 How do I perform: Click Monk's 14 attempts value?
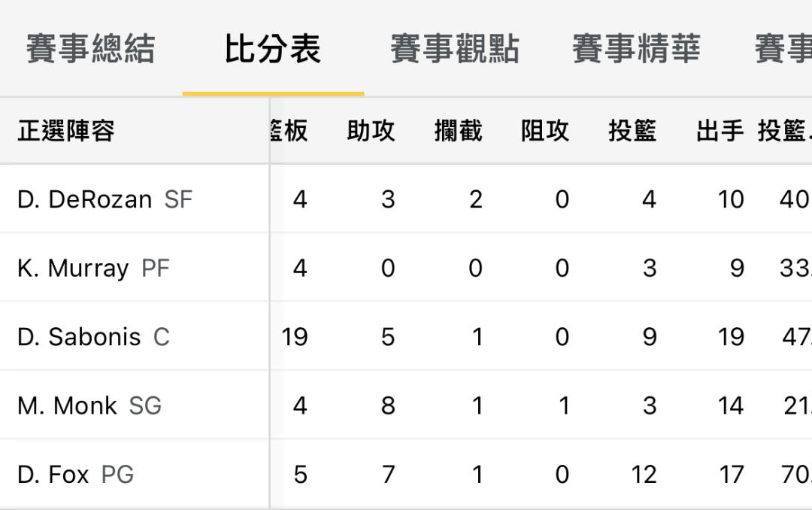(731, 406)
